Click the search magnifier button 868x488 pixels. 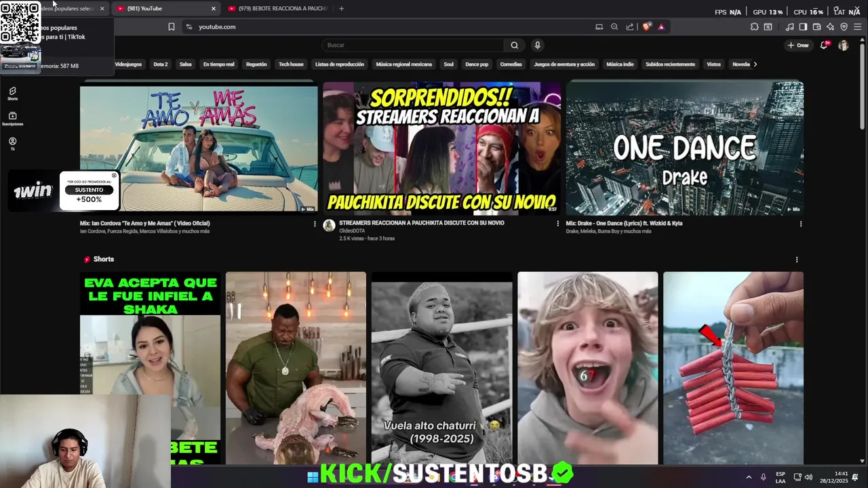pyautogui.click(x=514, y=45)
